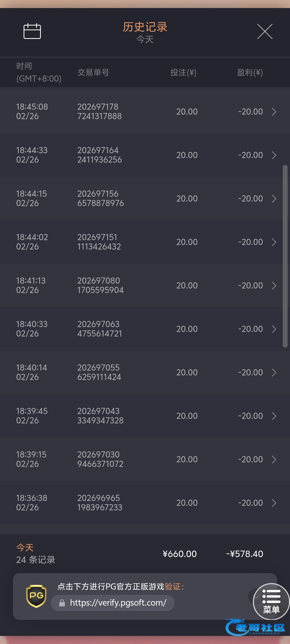Click the lock icon beside verify URL
The height and width of the screenshot is (644, 290).
click(62, 603)
